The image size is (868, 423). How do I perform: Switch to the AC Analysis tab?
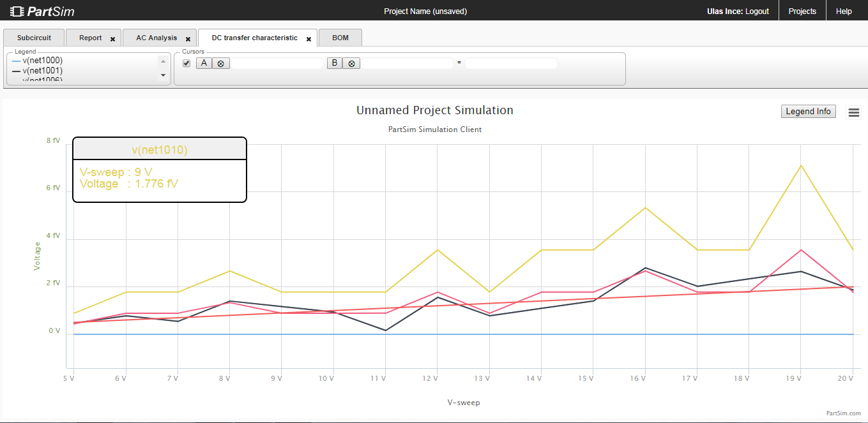click(156, 38)
